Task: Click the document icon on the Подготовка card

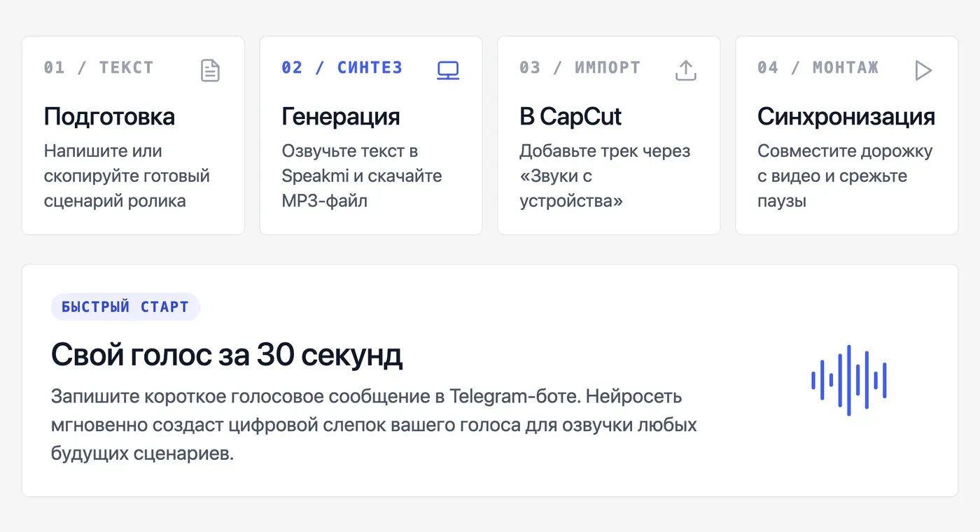Action: point(210,70)
